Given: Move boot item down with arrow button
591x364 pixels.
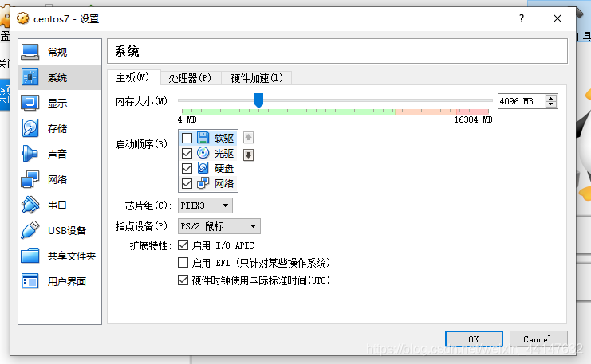Looking at the screenshot, I should [x=248, y=155].
